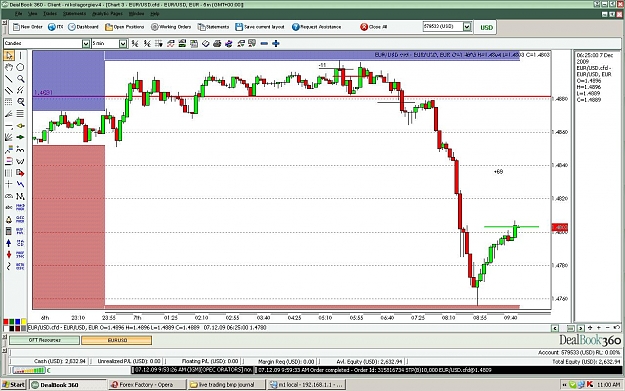This screenshot has height=391, width=625.
Task: Open the Trades menu
Action: click(50, 14)
